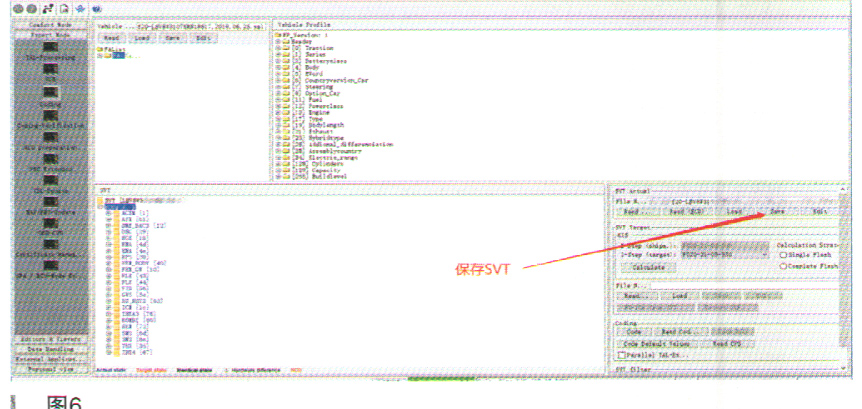Click the blue star-shaped toolbar icon
The width and height of the screenshot is (862, 409).
pos(80,8)
